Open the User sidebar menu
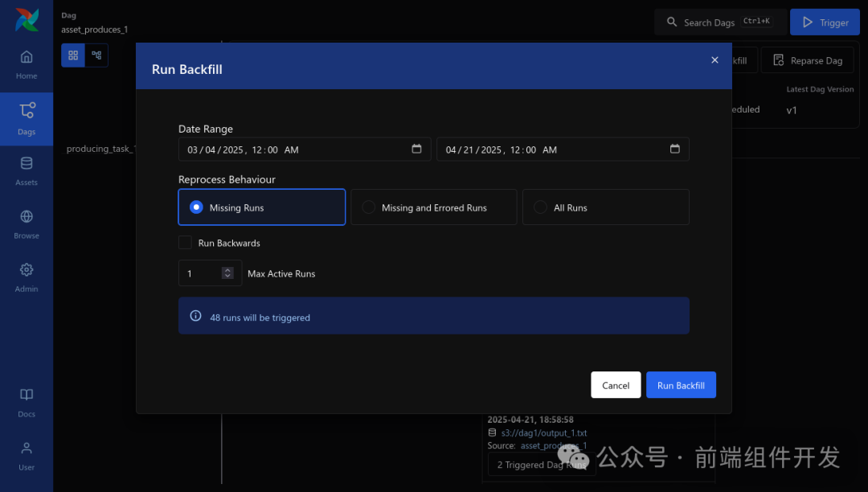This screenshot has width=868, height=492. [27, 456]
